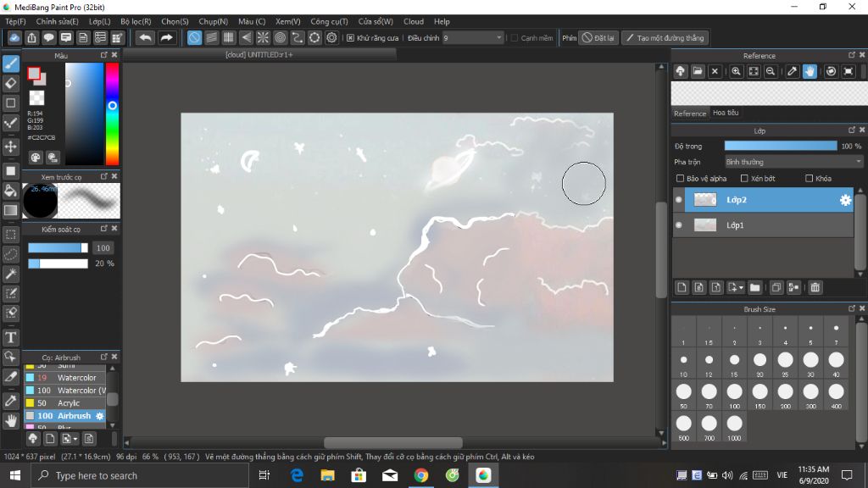Open the Chỉnh sửa(E) menu

pyautogui.click(x=57, y=21)
